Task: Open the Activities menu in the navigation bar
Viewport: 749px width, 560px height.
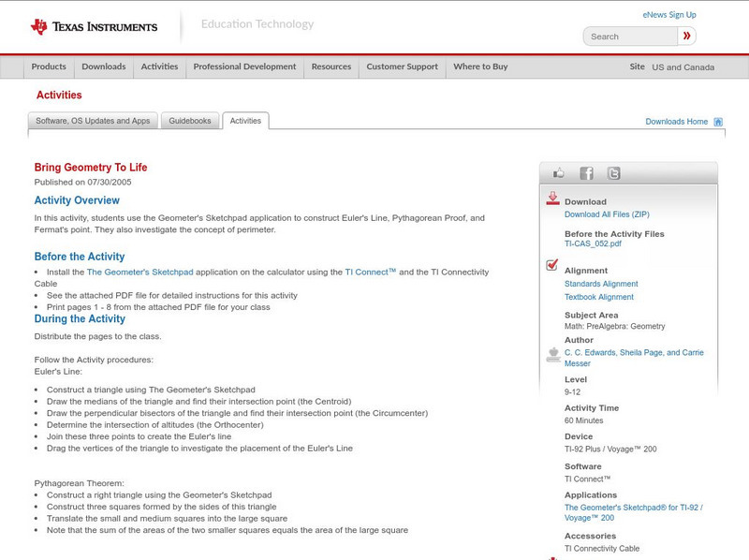Action: coord(159,66)
